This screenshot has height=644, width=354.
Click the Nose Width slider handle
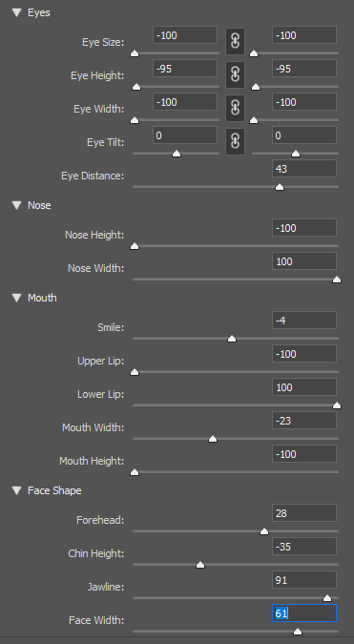pos(337,280)
